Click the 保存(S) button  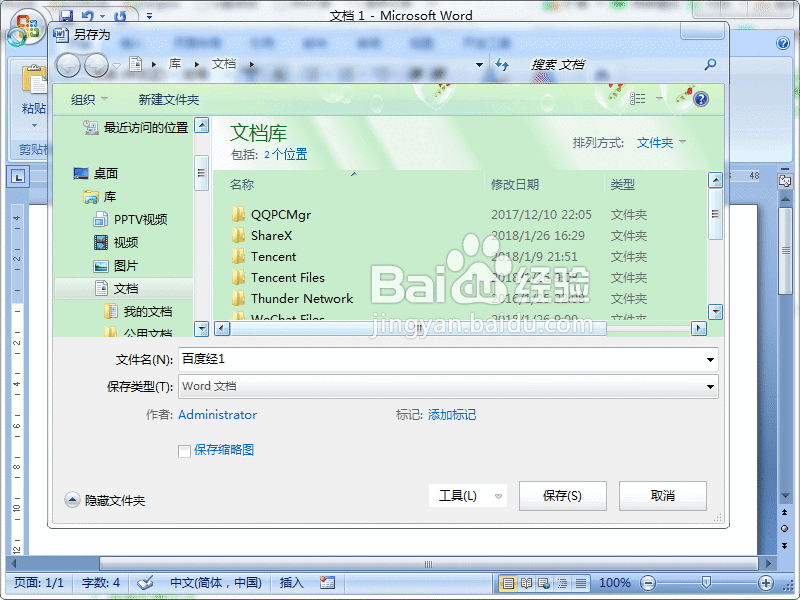[x=563, y=495]
